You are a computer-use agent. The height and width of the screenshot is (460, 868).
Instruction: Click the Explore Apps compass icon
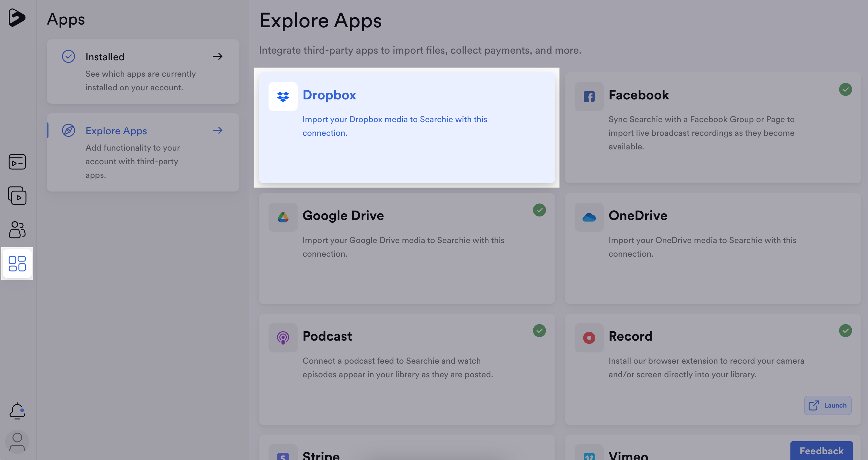click(68, 130)
